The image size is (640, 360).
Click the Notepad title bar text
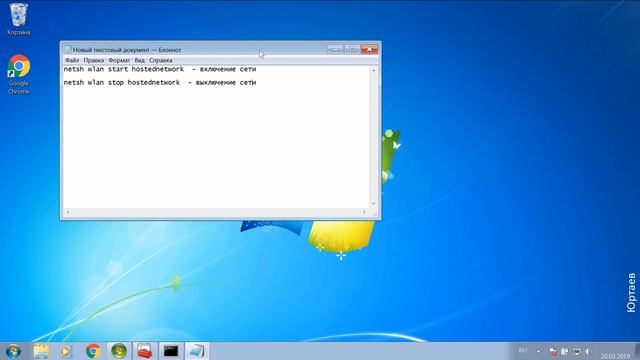(x=127, y=50)
